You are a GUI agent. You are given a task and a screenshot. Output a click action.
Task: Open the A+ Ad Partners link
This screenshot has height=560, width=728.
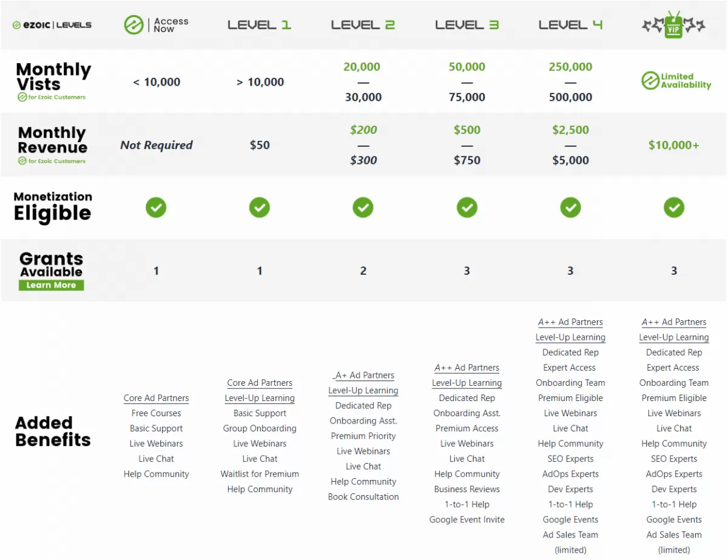364,376
